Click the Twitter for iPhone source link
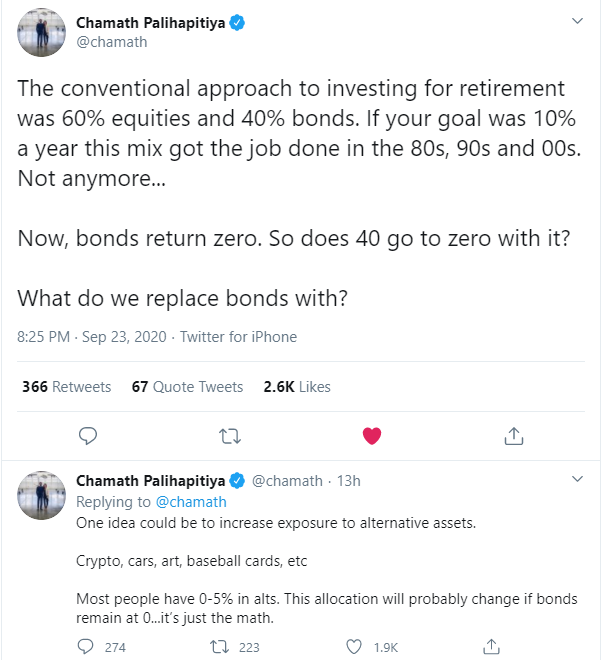Viewport: 602px width, 660px height. (238, 337)
